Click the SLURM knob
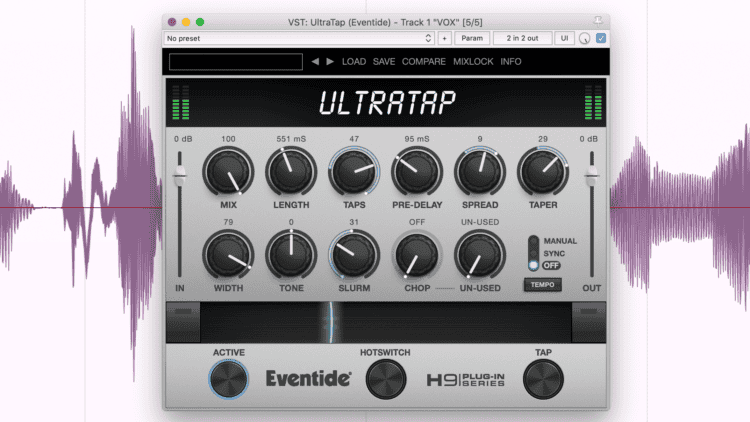Image resolution: width=750 pixels, height=422 pixels. click(354, 255)
